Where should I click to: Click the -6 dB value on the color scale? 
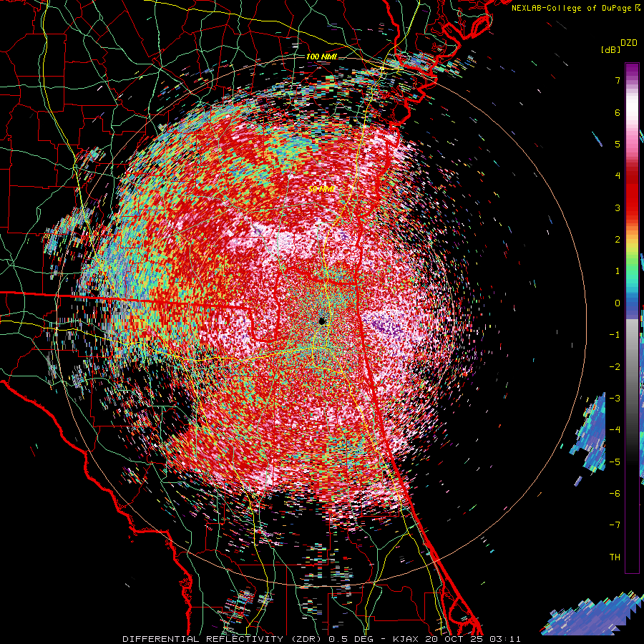(x=615, y=494)
